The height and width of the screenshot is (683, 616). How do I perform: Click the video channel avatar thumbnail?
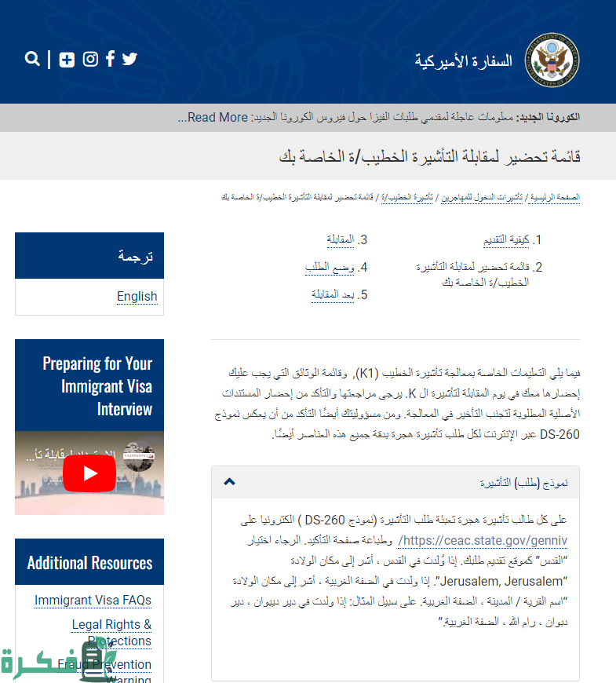click(138, 456)
